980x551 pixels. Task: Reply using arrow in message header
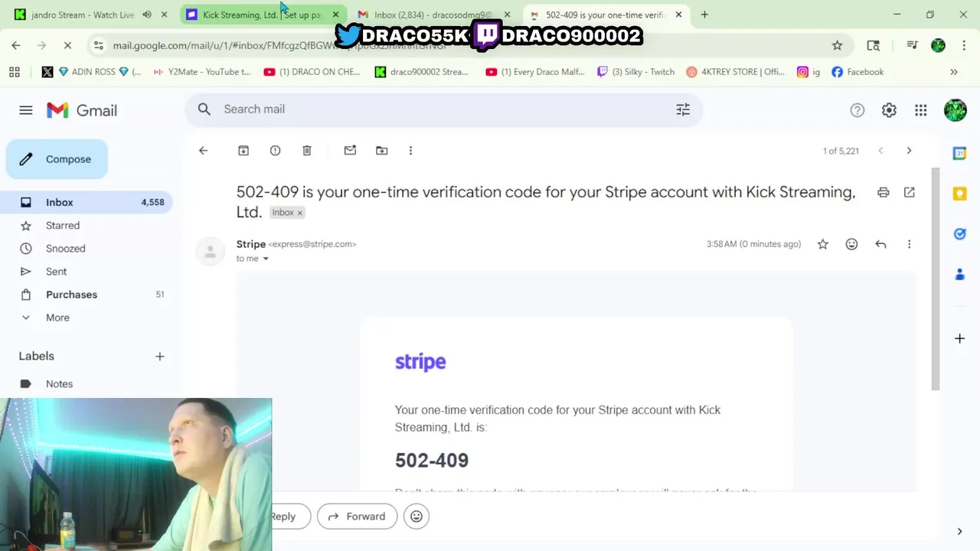880,244
